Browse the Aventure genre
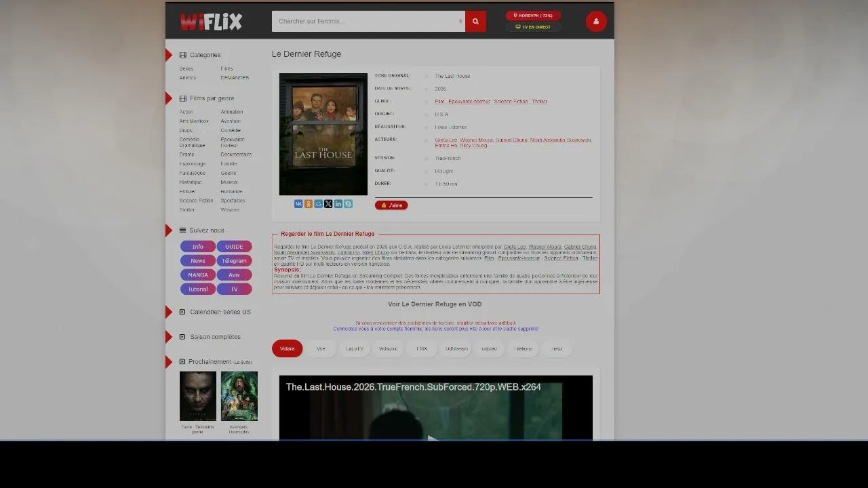The image size is (868, 488). [231, 121]
